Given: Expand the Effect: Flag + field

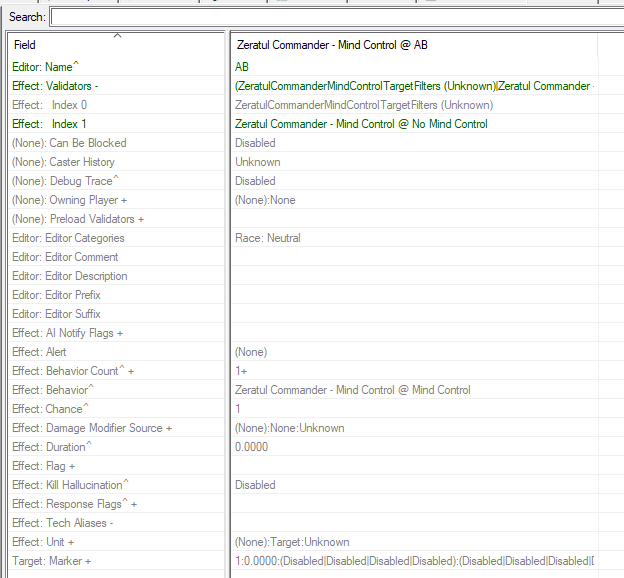Looking at the screenshot, I should [x=116, y=466].
